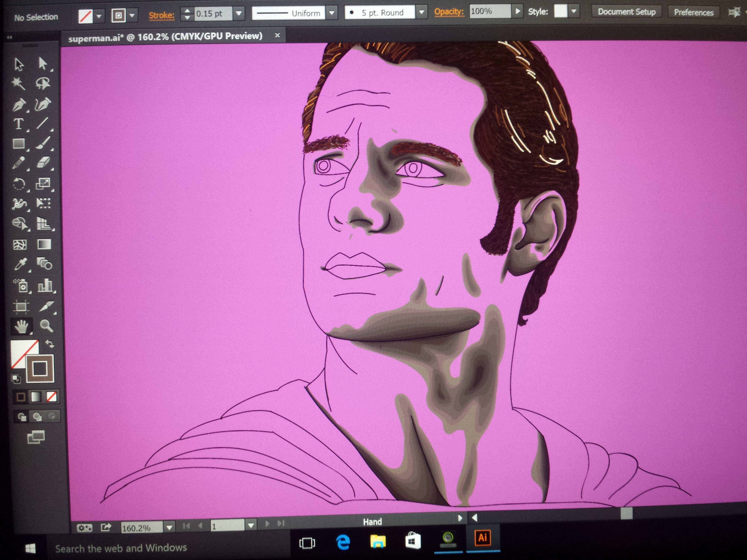Select the Scale tool
Screen dimensions: 747x560
[x=43, y=184]
